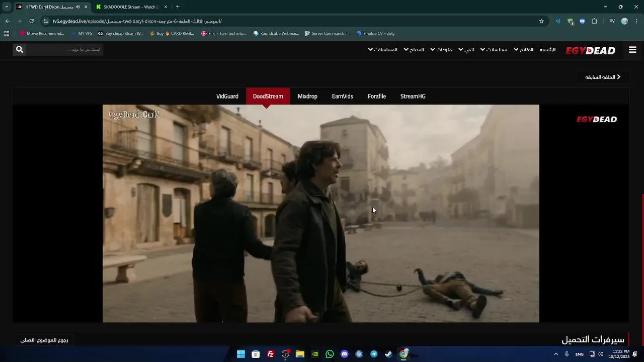Open the Buy CARD REGI... bookmark
644x362 pixels.
pos(172,34)
